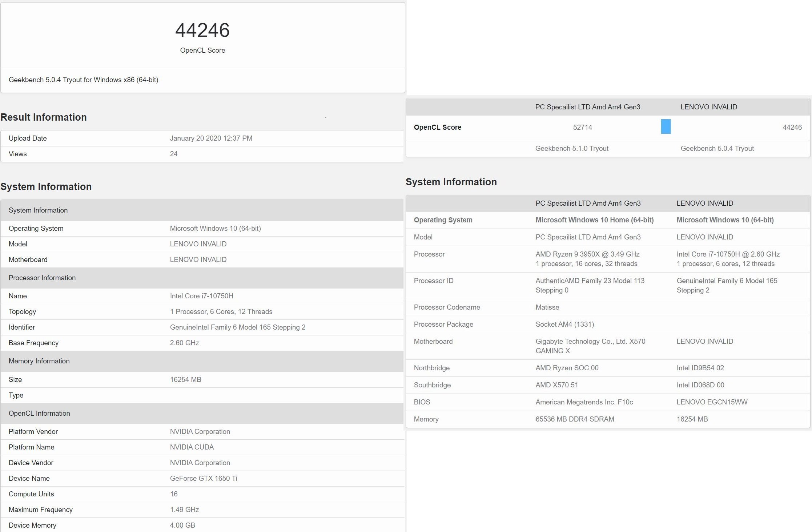Select the Southbridge value Intel ID068D 00
The width and height of the screenshot is (812, 532).
tap(700, 385)
